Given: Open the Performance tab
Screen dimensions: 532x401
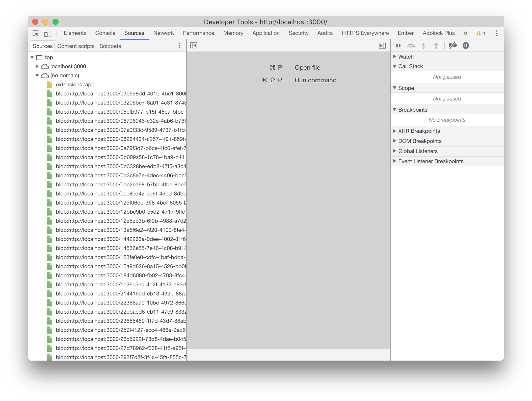Looking at the screenshot, I should pyautogui.click(x=198, y=33).
